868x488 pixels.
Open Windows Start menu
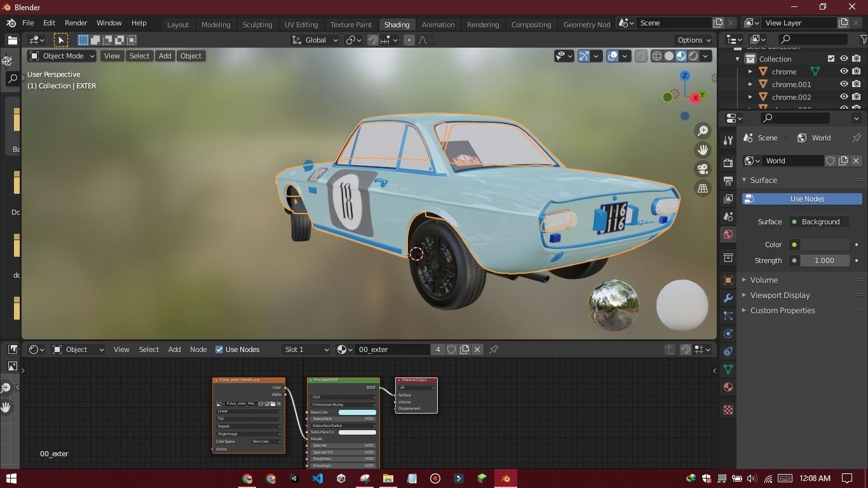(11, 478)
